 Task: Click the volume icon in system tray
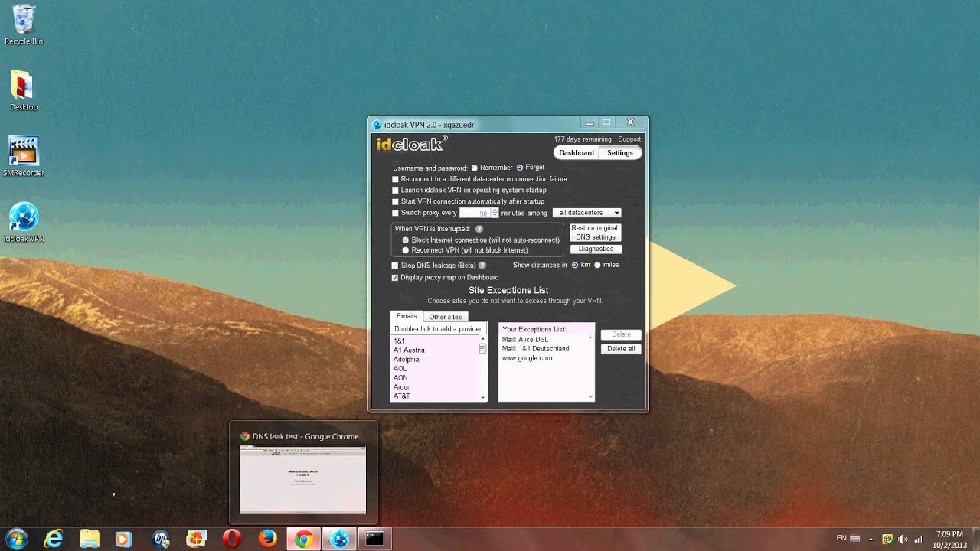point(903,539)
